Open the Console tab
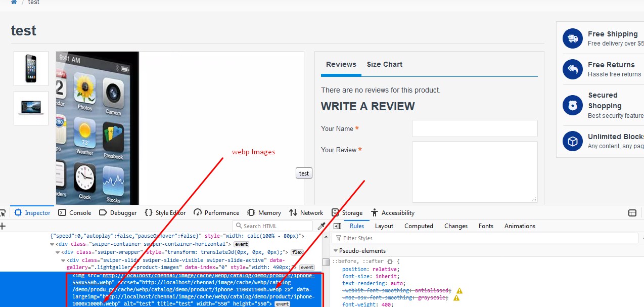The image size is (644, 307). [x=75, y=213]
